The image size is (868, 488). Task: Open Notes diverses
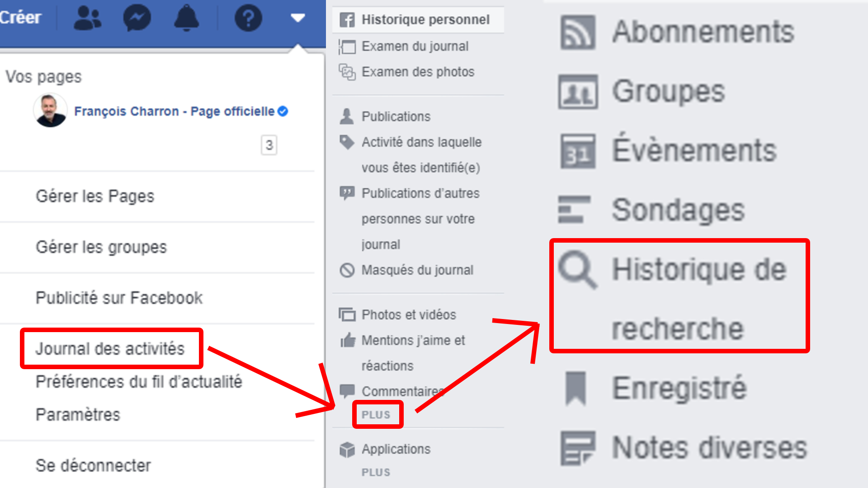[709, 447]
